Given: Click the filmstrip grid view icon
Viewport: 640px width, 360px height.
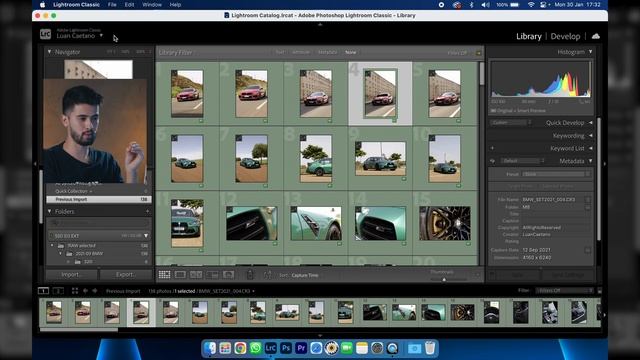Looking at the screenshot, I should 75,291.
